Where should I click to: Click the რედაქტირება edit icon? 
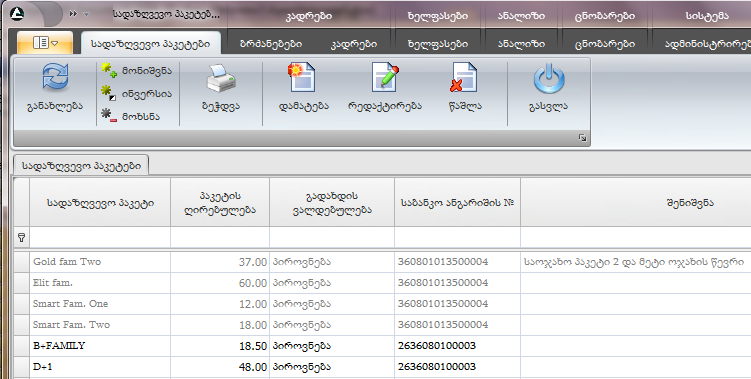coord(385,78)
